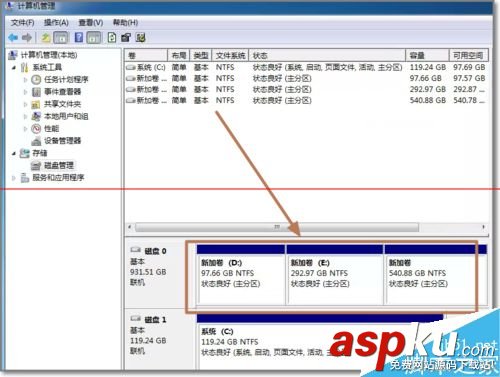Screen dimensions: 500x377
Task: Expand the Shared Folders (共享文件夹) node
Action: 25,104
